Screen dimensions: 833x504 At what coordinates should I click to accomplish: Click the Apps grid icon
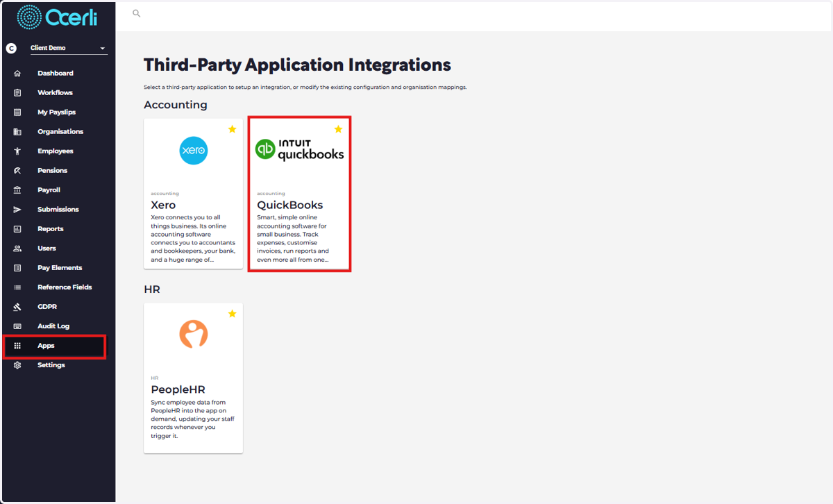point(17,346)
